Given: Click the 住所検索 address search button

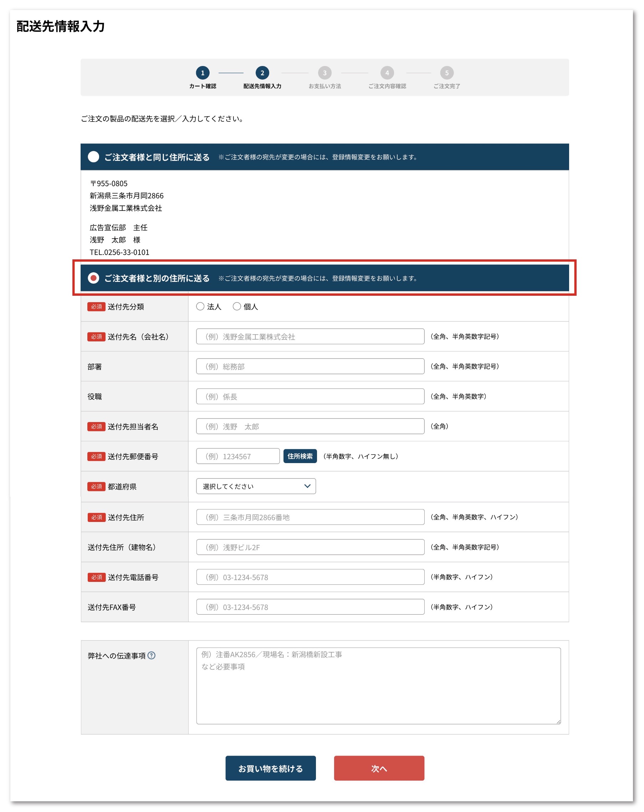Looking at the screenshot, I should click(300, 456).
